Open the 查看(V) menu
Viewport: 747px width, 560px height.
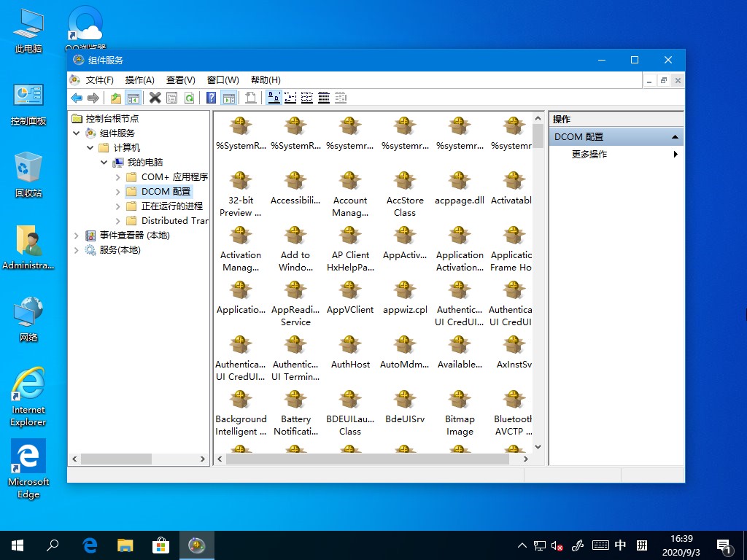point(180,79)
